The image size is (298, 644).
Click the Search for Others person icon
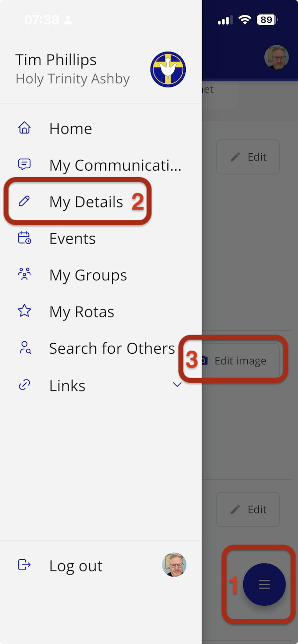(x=24, y=348)
